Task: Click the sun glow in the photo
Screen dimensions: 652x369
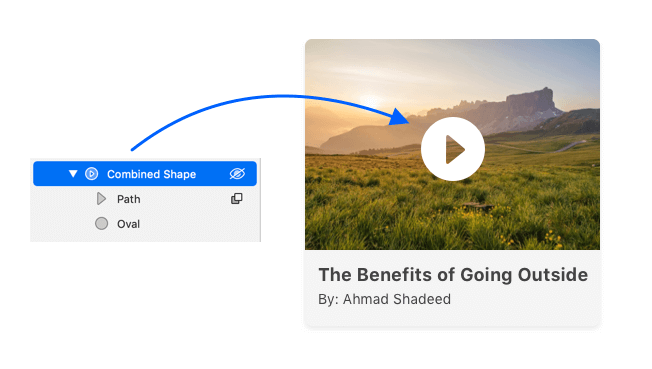Action: pos(370,100)
